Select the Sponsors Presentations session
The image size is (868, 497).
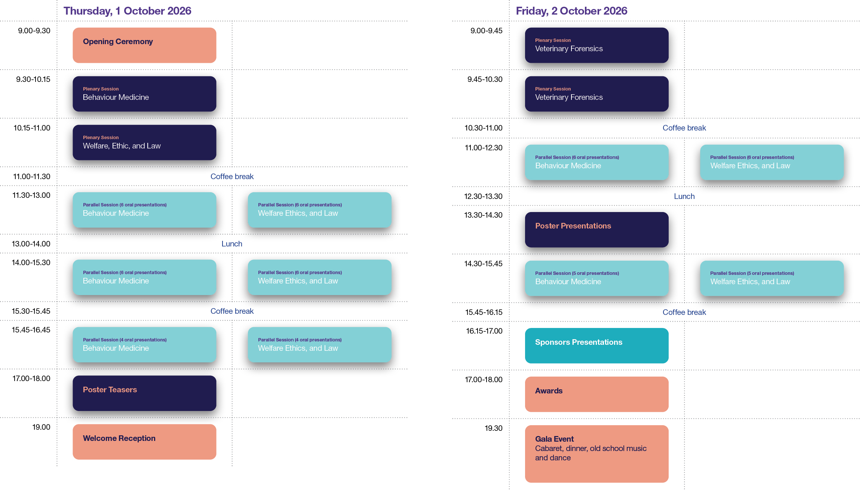pos(596,346)
